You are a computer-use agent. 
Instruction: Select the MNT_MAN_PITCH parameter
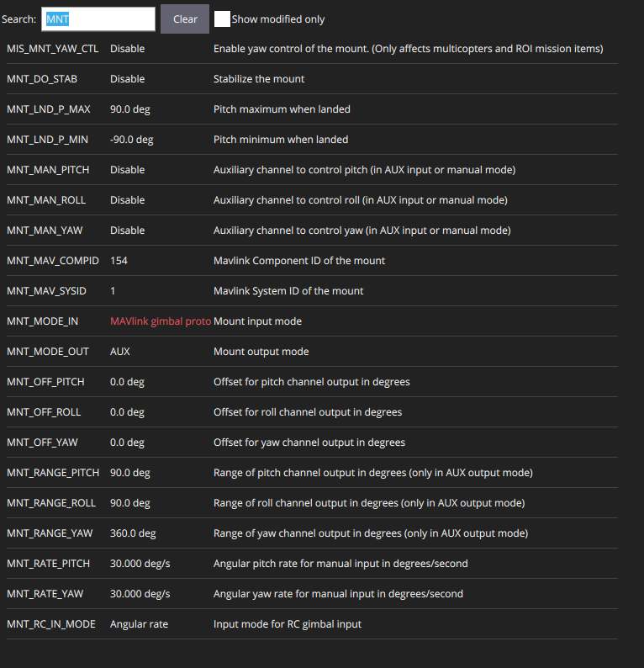pyautogui.click(x=48, y=170)
